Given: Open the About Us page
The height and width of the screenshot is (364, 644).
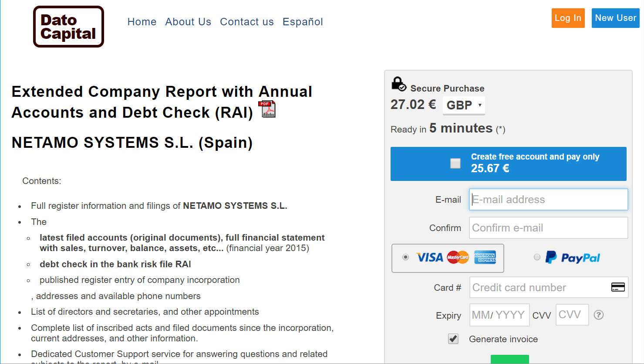Looking at the screenshot, I should point(188,22).
